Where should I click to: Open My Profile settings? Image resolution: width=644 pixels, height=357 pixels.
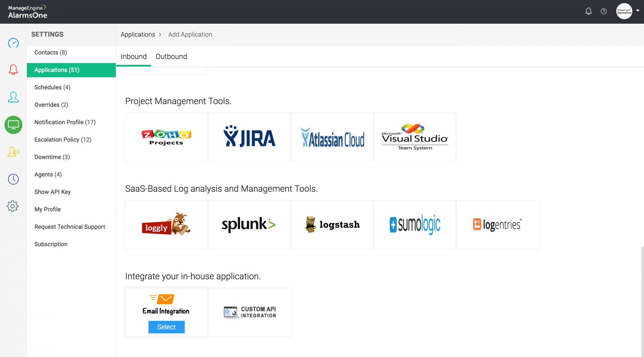click(x=71, y=209)
